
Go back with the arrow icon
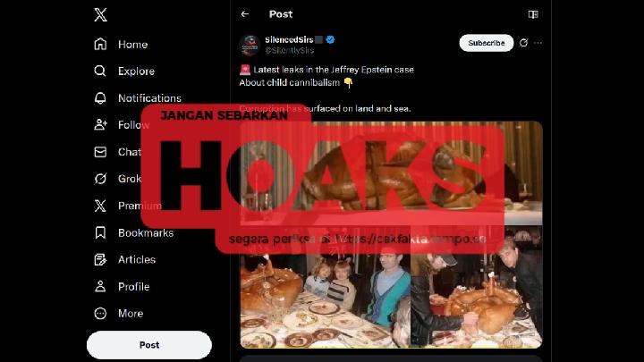(x=245, y=14)
